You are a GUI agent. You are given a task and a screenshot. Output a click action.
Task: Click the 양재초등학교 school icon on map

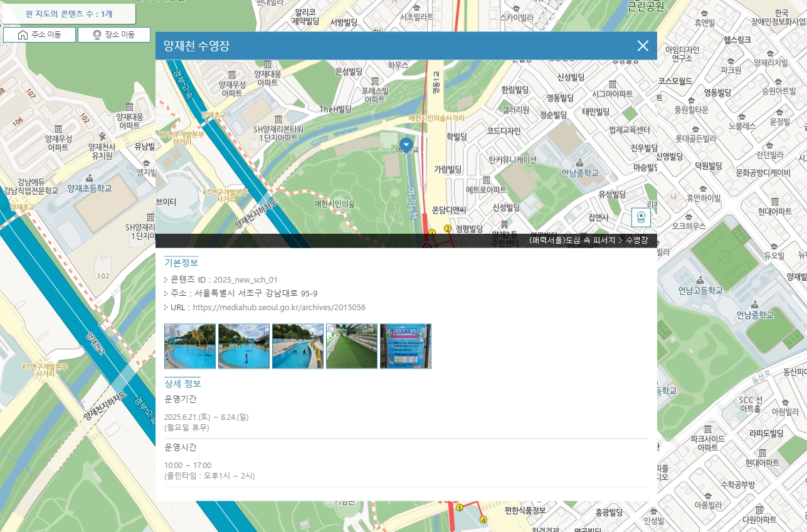tap(89, 177)
